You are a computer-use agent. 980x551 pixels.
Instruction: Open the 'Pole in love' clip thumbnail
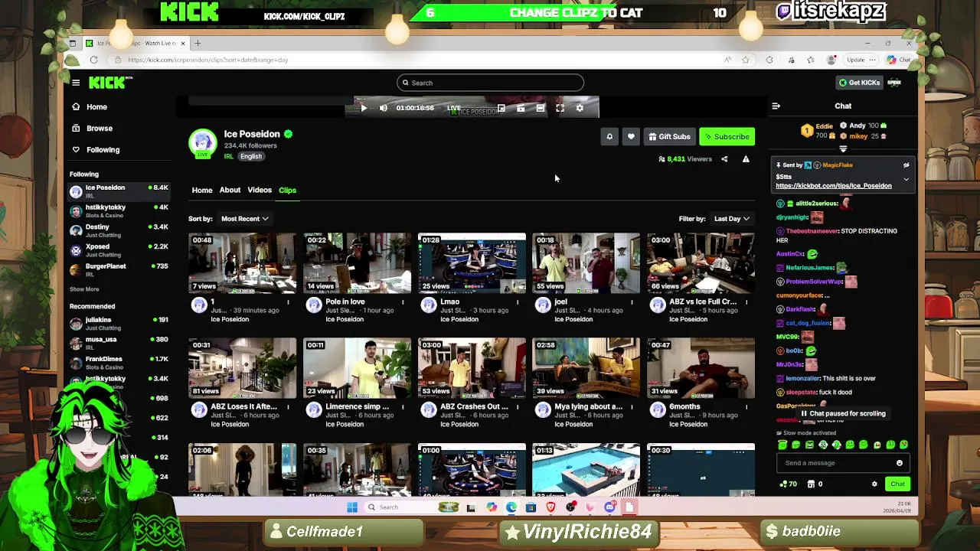[357, 263]
